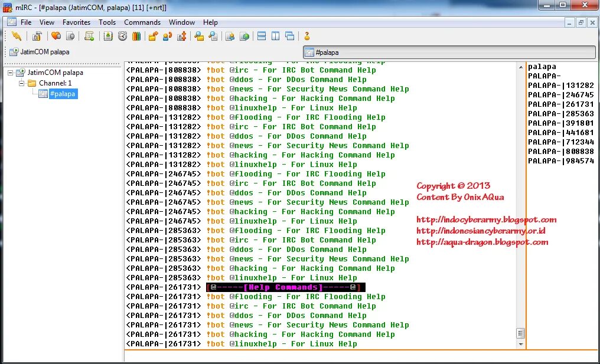Select PALAPA-|131282 in the nick list
This screenshot has width=600, height=364.
click(x=561, y=86)
